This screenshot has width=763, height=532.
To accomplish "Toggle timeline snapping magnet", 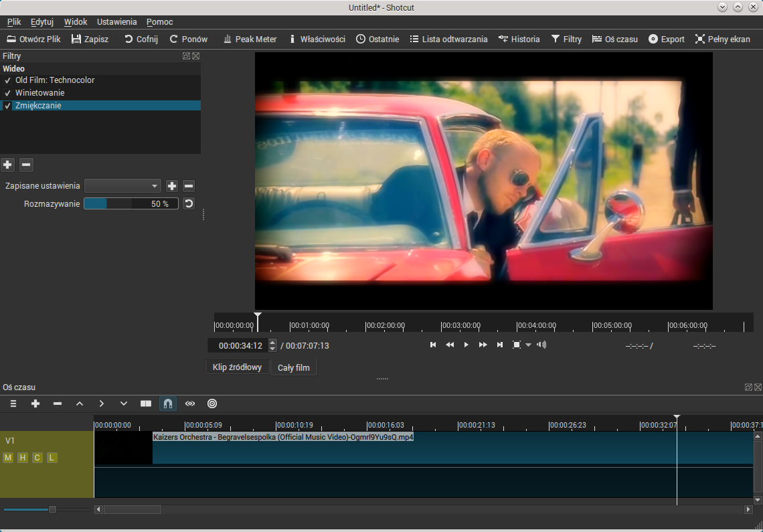I will point(168,404).
